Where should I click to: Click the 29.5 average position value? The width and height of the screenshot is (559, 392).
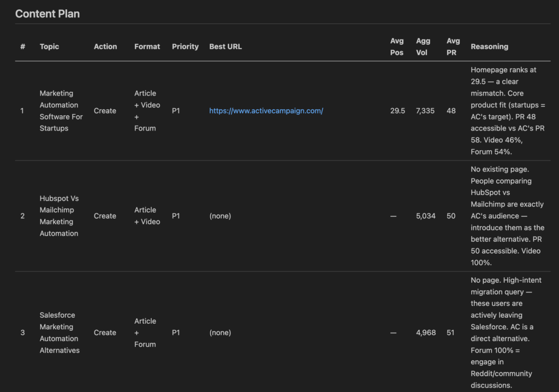pos(397,111)
